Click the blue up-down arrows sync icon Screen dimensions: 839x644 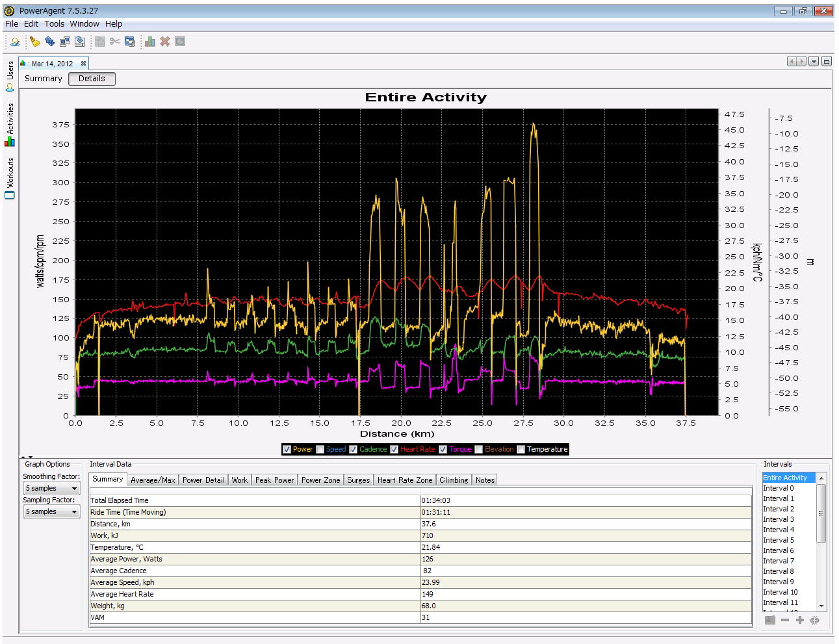click(x=49, y=42)
